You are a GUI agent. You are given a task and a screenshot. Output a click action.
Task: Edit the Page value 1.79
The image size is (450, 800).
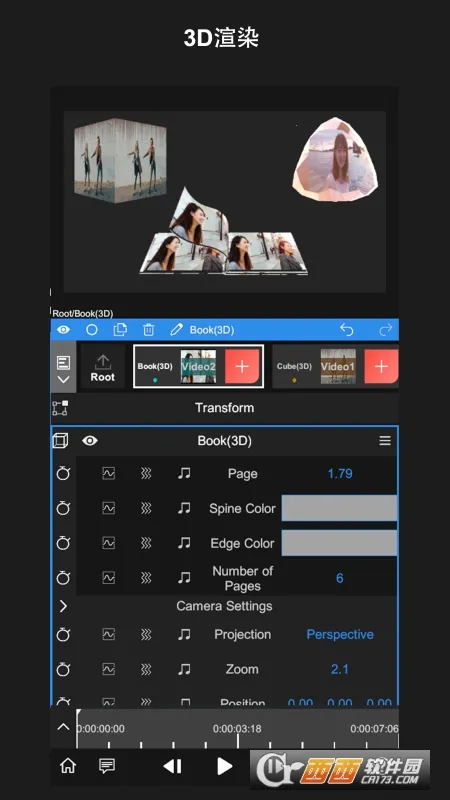point(340,473)
